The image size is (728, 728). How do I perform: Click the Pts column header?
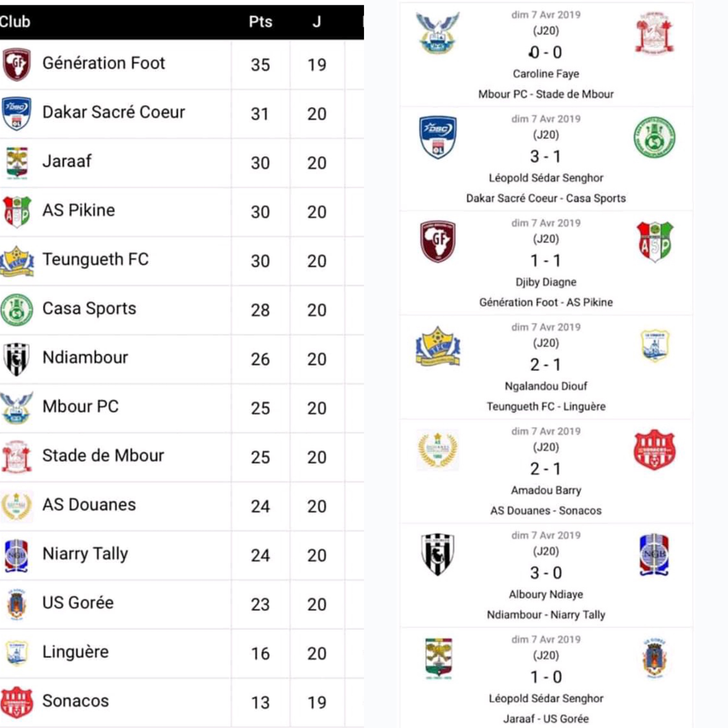260,22
